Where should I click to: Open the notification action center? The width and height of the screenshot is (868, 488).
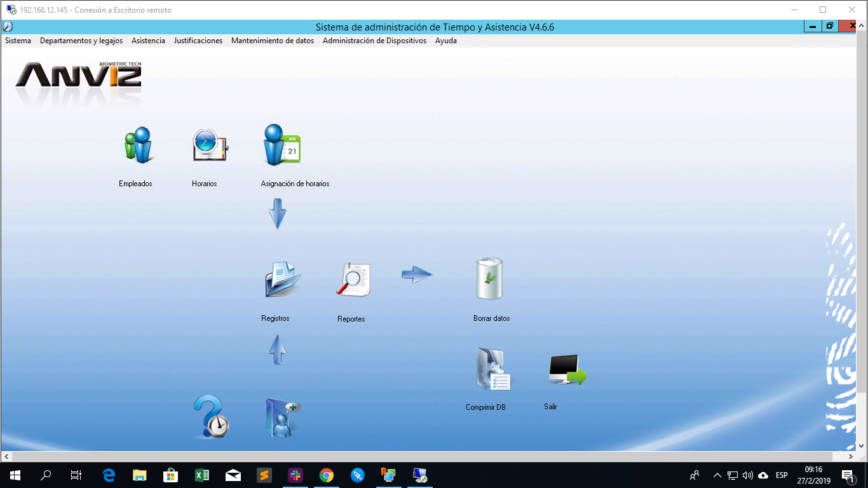pos(848,475)
